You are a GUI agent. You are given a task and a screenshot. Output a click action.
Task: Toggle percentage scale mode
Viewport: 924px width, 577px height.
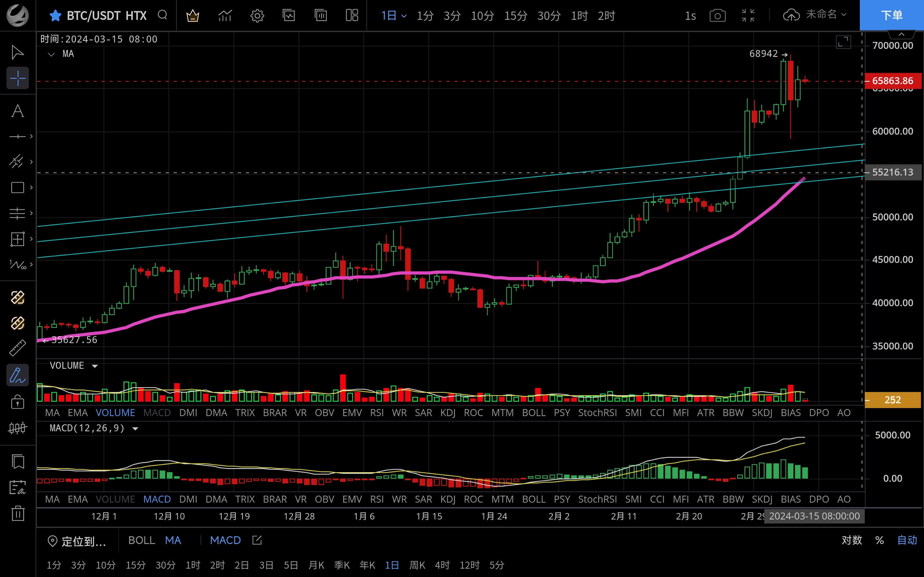click(879, 540)
